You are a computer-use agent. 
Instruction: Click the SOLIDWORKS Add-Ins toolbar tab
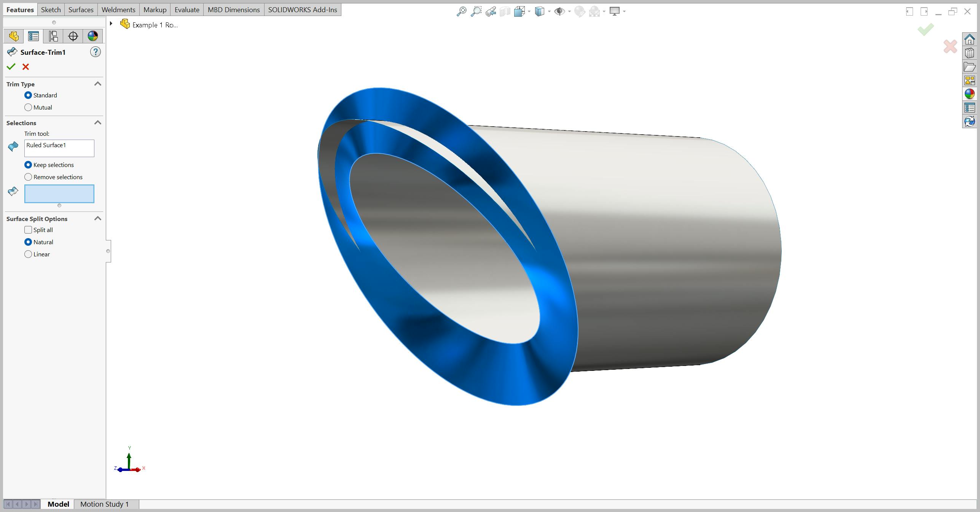tap(301, 9)
